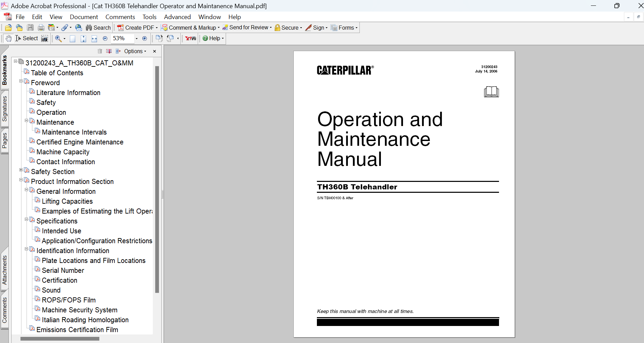
Task: Click the Organizer icon in toolbar
Action: pos(51,28)
